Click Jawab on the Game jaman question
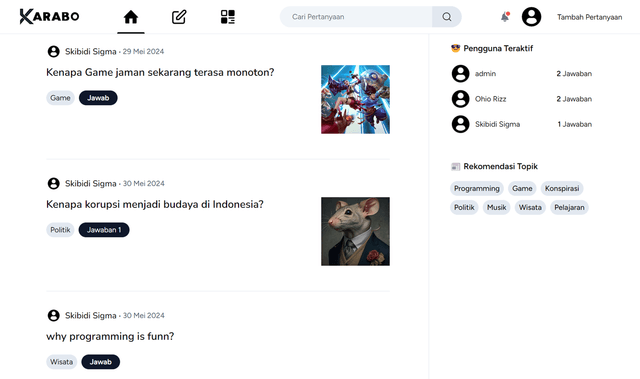Viewport: 640px width, 379px height. click(98, 98)
